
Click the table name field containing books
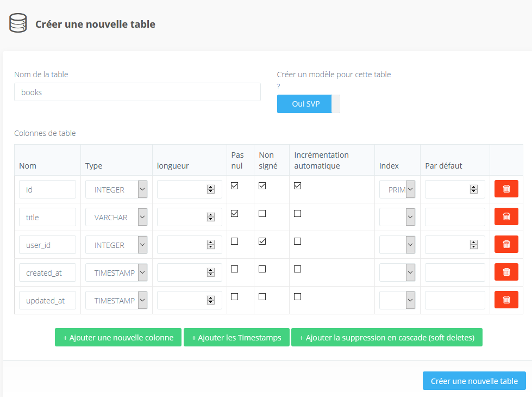click(x=137, y=92)
